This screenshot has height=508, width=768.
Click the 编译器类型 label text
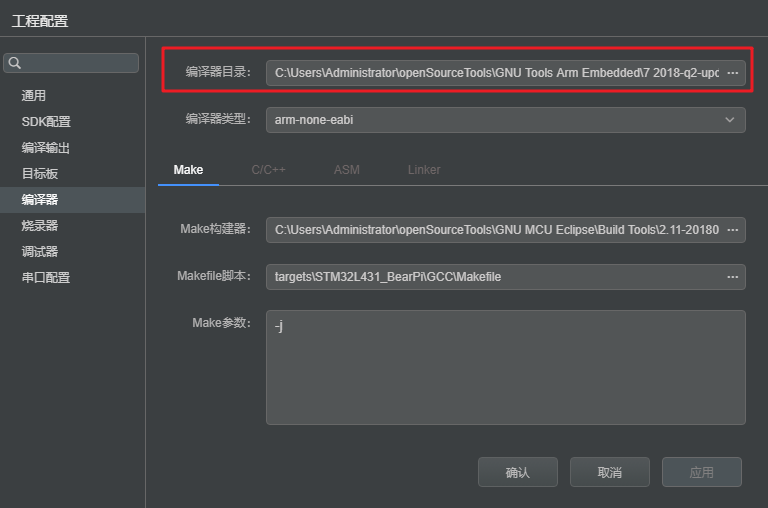pyautogui.click(x=218, y=119)
